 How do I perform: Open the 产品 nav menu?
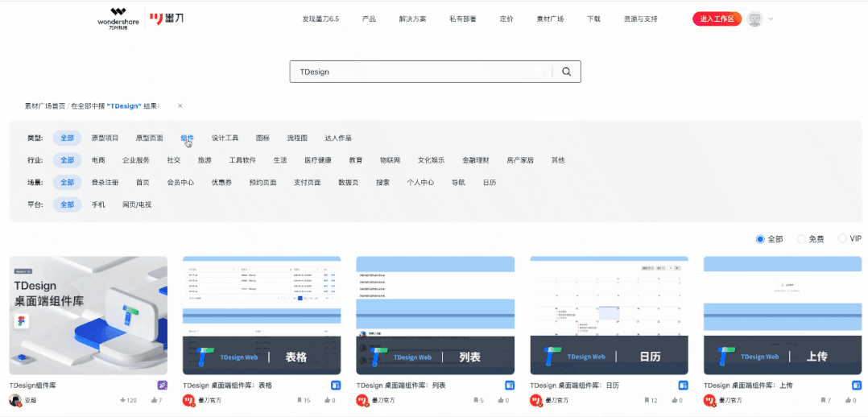(x=369, y=19)
